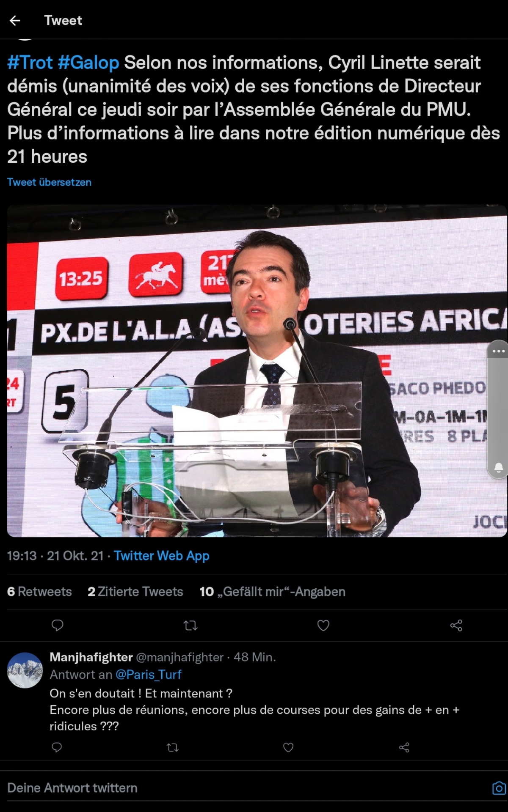The width and height of the screenshot is (508, 812).
Task: Open the Twitter Web App source link
Action: tap(162, 556)
